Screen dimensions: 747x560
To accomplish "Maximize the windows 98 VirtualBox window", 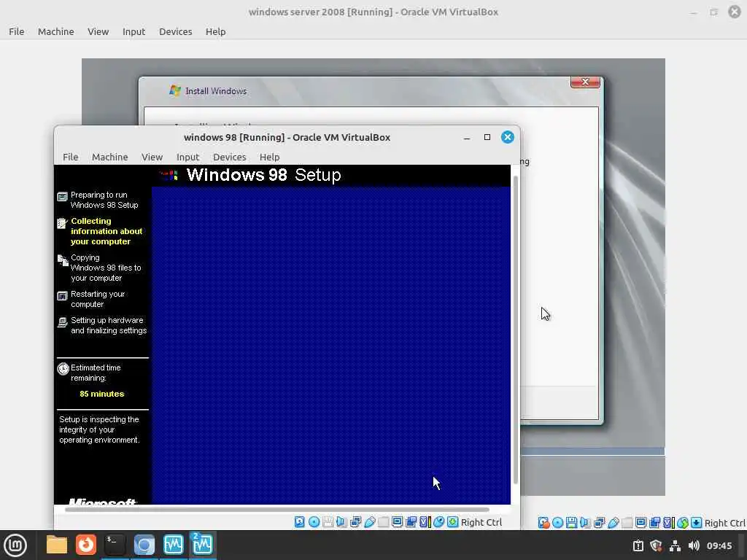I will pyautogui.click(x=487, y=137).
